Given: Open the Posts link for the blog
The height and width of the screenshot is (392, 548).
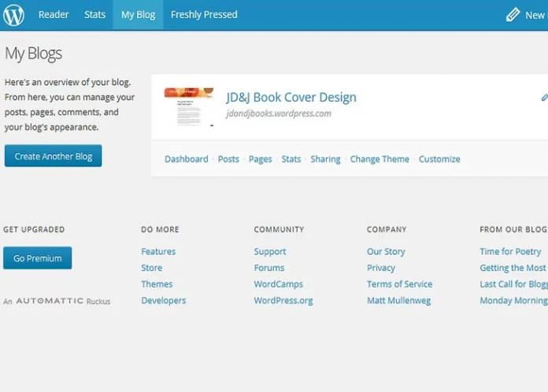Looking at the screenshot, I should point(228,159).
